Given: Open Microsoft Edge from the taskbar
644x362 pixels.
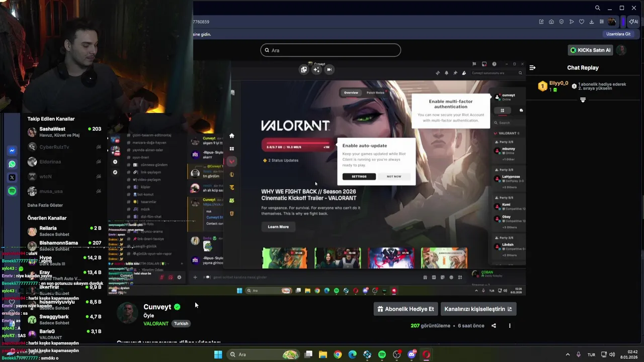Looking at the screenshot, I should pyautogui.click(x=352, y=354).
